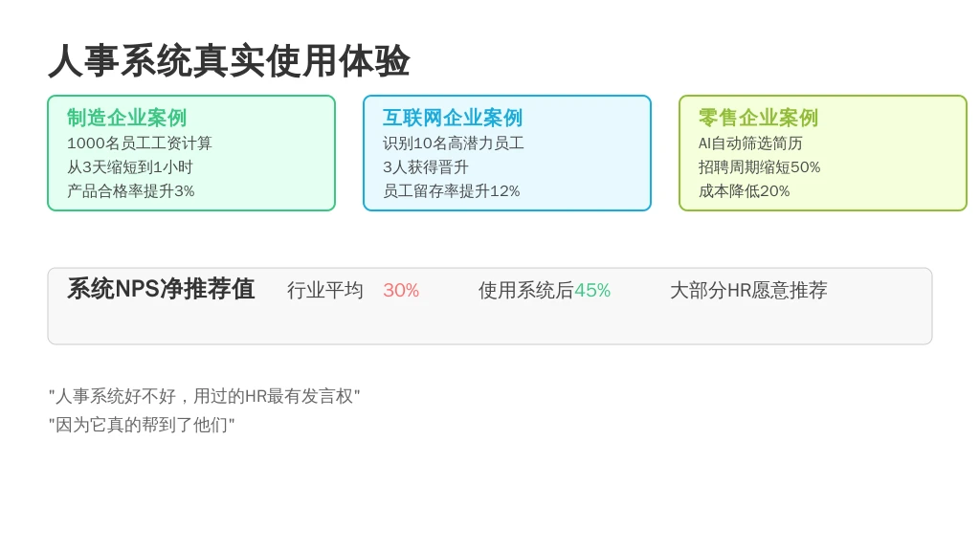Select the 制造企业案例 card heading
Viewport: 980px width, 551px height.
(126, 118)
